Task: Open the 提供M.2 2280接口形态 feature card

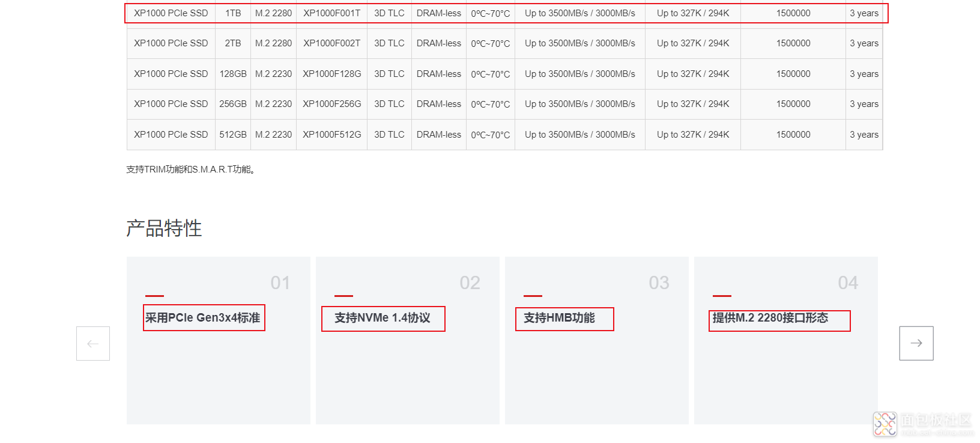Action: click(x=786, y=340)
